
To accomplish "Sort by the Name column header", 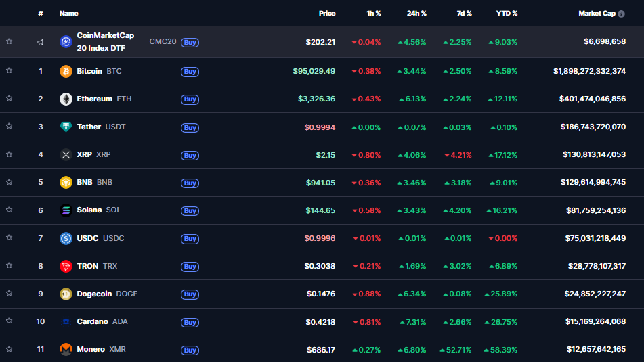I will (x=68, y=13).
